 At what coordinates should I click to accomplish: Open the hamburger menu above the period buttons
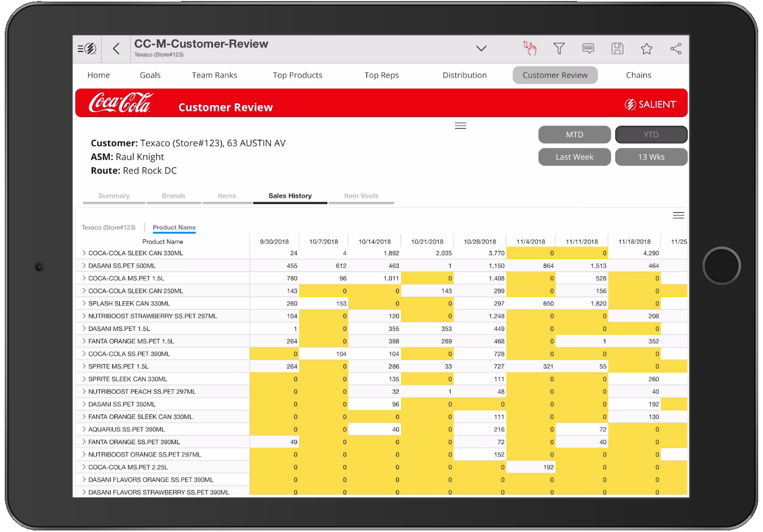[461, 126]
